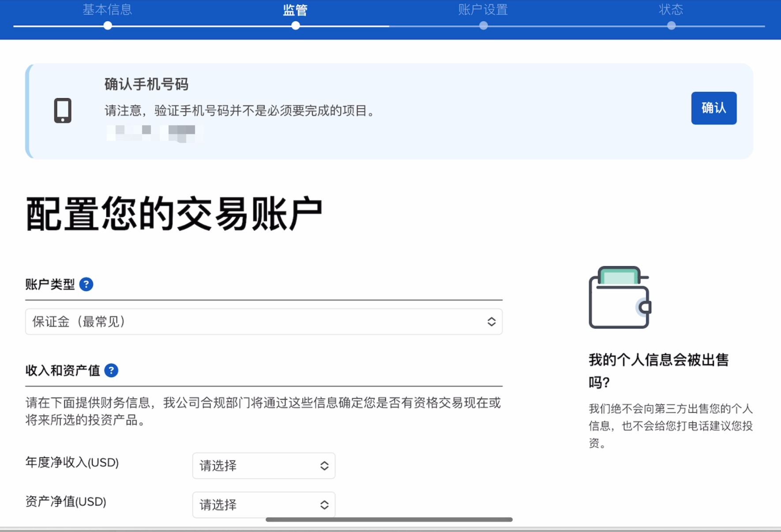781x532 pixels.
Task: Go to the 基本信息 step tab
Action: pyautogui.click(x=107, y=10)
